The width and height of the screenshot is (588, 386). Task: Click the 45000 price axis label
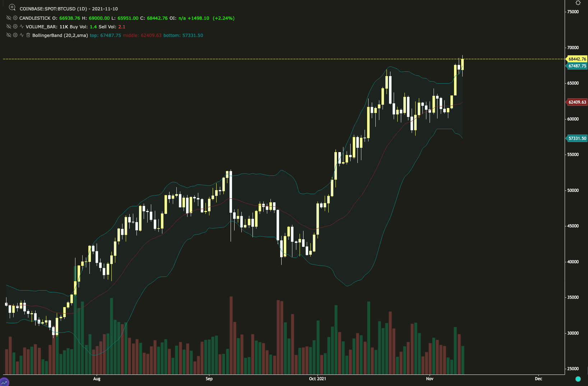(573, 226)
